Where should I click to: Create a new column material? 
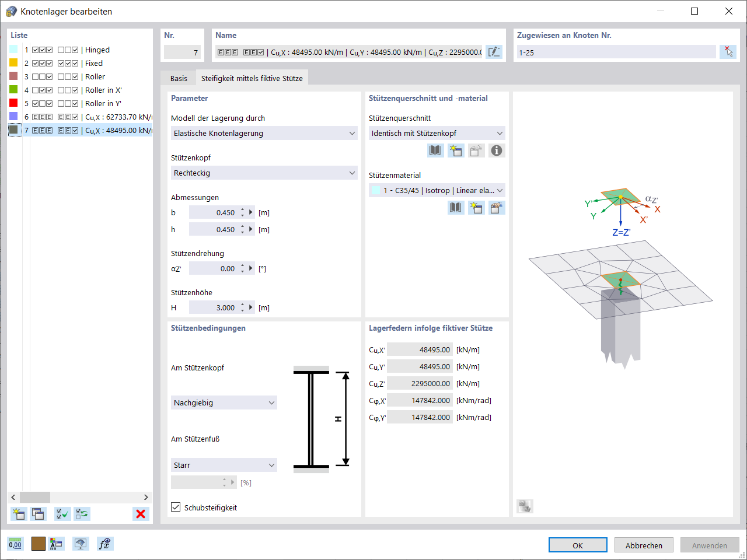point(476,208)
